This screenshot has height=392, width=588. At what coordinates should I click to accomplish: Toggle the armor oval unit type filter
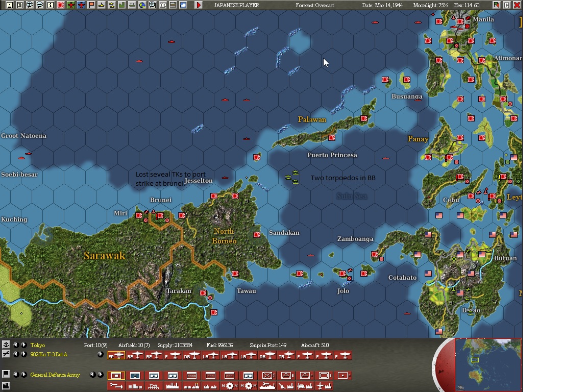(x=324, y=376)
